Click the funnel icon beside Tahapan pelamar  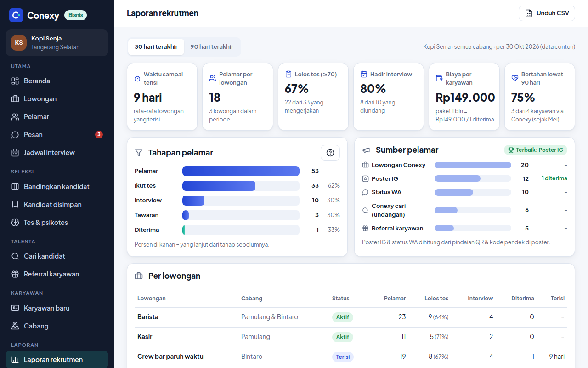point(139,153)
